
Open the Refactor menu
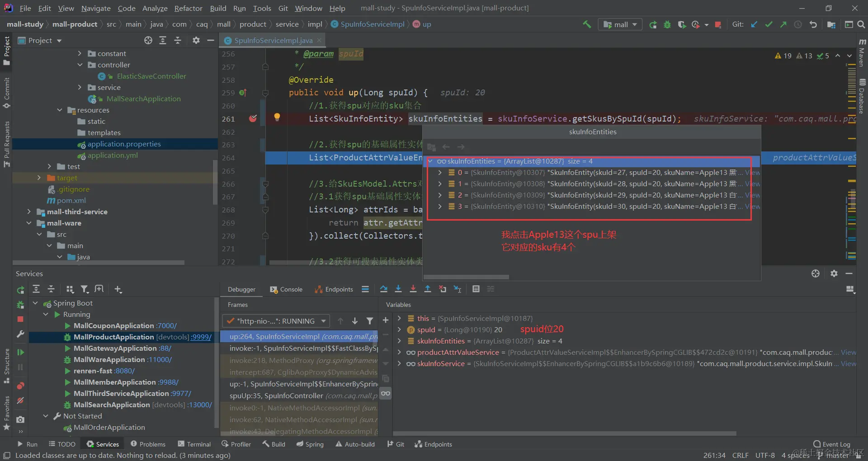click(x=188, y=8)
